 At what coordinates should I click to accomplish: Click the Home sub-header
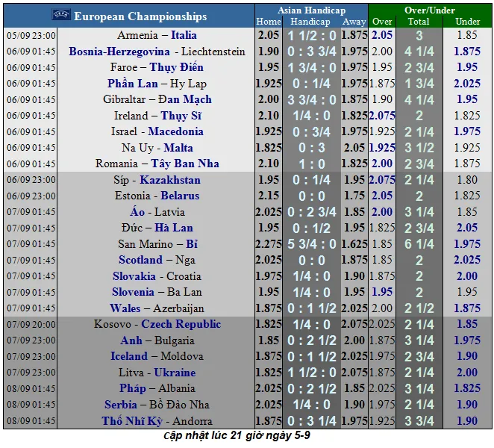[x=269, y=22]
